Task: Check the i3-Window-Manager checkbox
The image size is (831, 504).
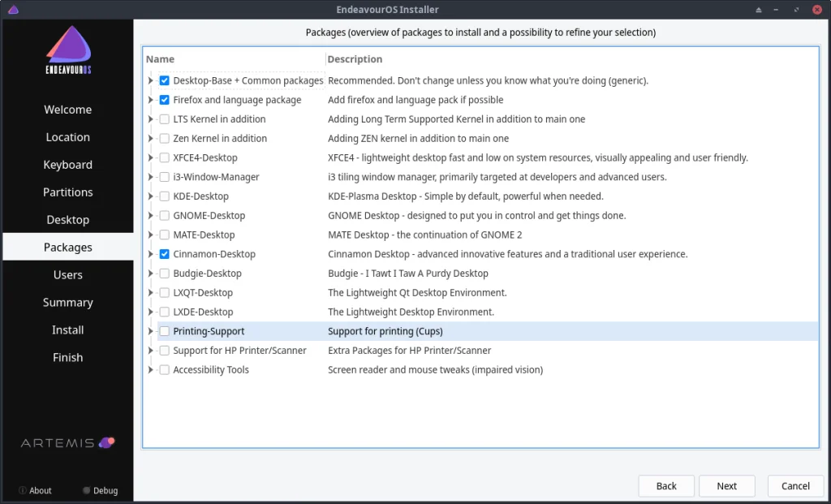Action: coord(164,177)
